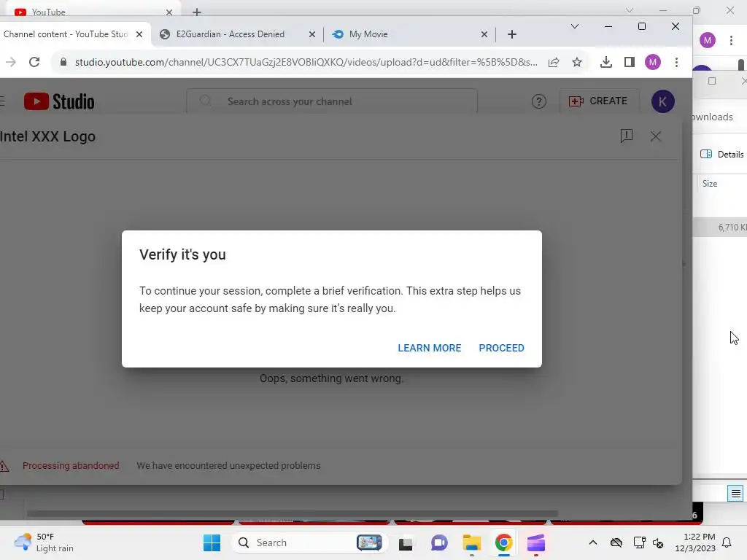Open the M profile avatar in background window
The width and height of the screenshot is (747, 560).
click(708, 40)
